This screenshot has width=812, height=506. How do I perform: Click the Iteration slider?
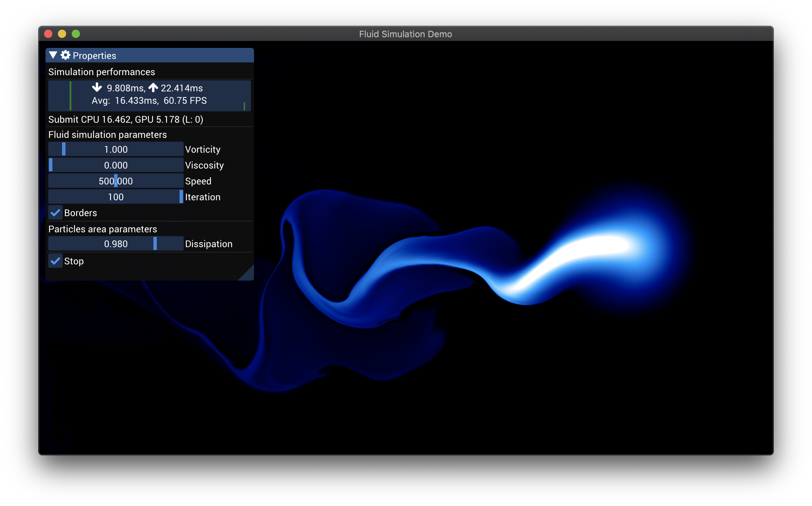(x=115, y=197)
